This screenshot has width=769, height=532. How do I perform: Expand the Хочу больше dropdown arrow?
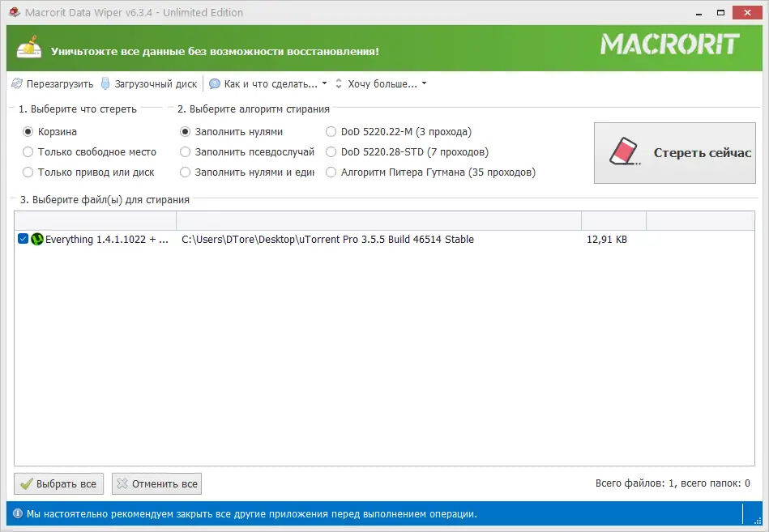click(x=425, y=83)
